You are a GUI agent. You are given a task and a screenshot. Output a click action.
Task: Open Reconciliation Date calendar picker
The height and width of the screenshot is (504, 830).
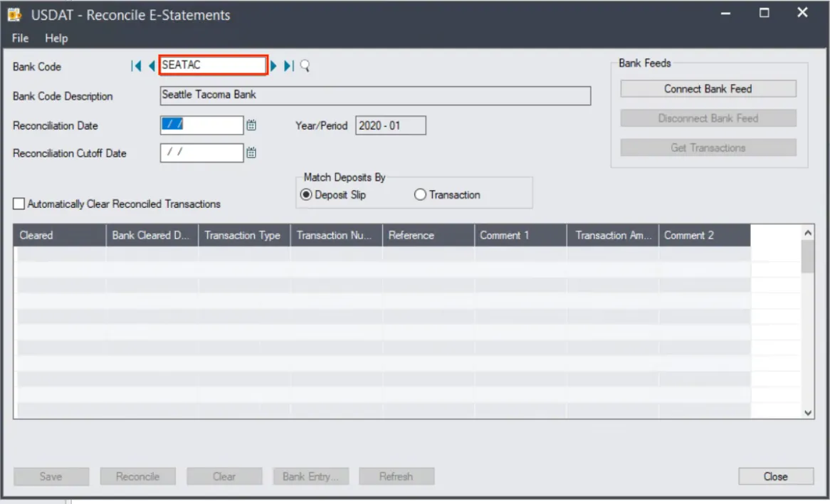(x=251, y=125)
